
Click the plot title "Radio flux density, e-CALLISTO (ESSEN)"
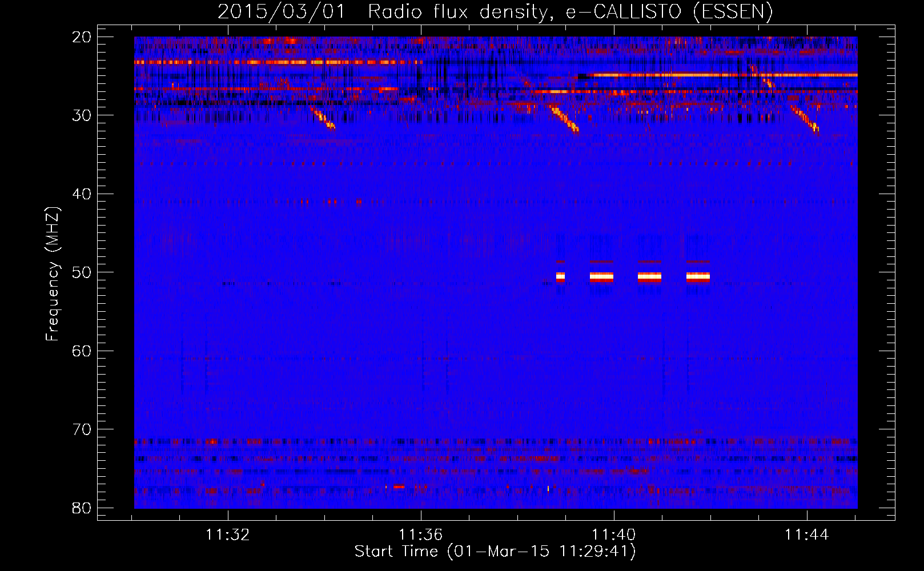tap(569, 12)
